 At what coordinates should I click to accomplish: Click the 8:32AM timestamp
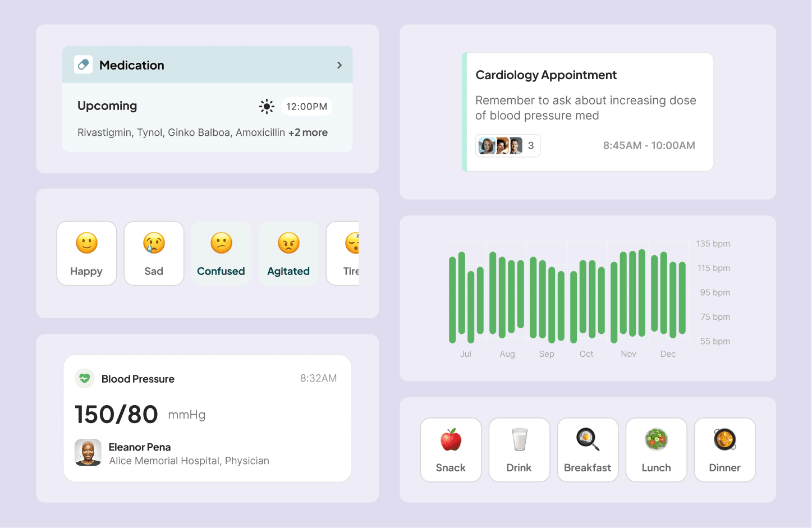pos(318,378)
